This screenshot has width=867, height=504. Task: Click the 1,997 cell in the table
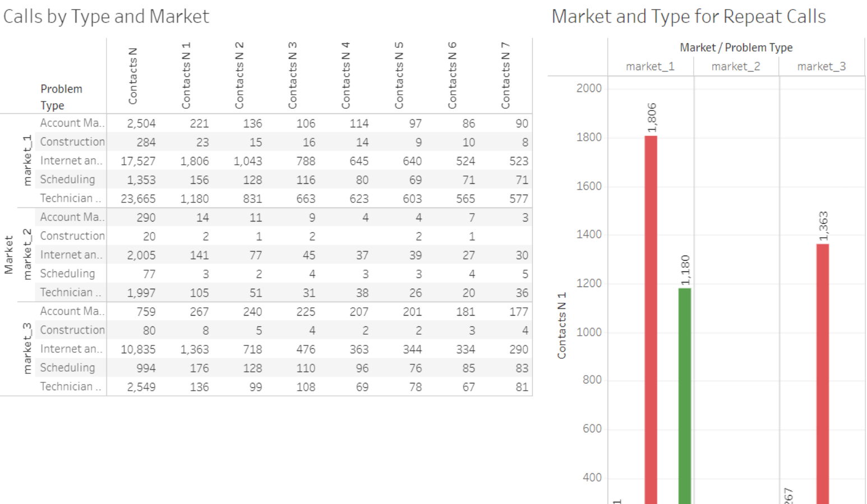coord(141,293)
